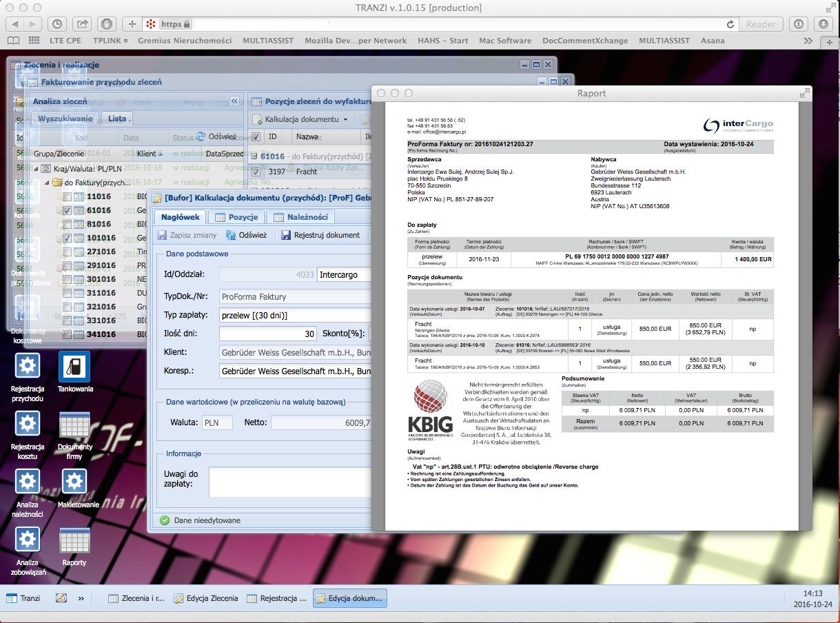Click the edit note quick-launch icon in taskbar

pos(61,598)
